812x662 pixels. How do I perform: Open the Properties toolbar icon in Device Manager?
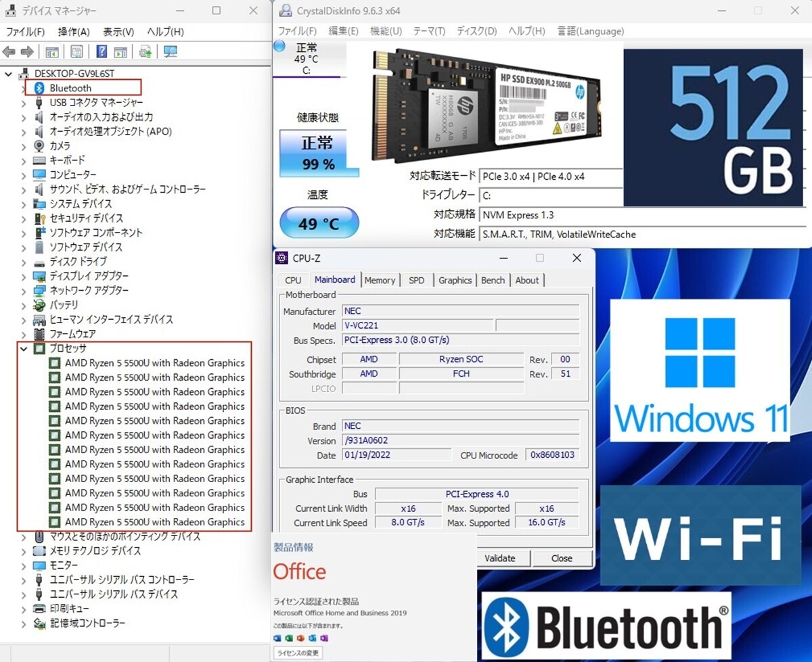click(76, 52)
